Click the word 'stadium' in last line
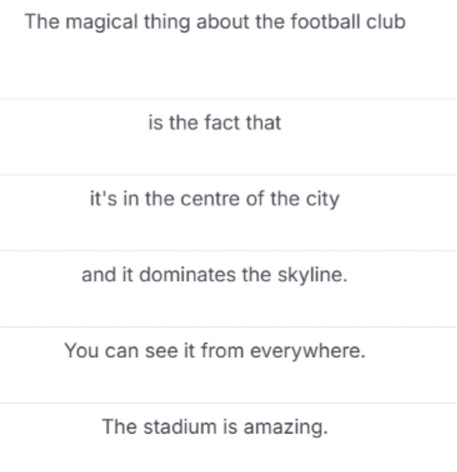The height and width of the screenshot is (472, 457). coord(180,427)
